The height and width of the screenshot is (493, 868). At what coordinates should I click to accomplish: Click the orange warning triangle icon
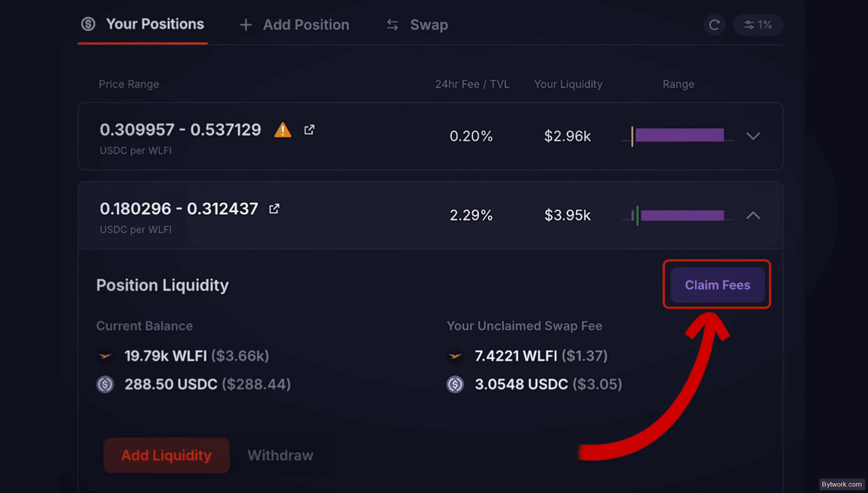click(283, 130)
